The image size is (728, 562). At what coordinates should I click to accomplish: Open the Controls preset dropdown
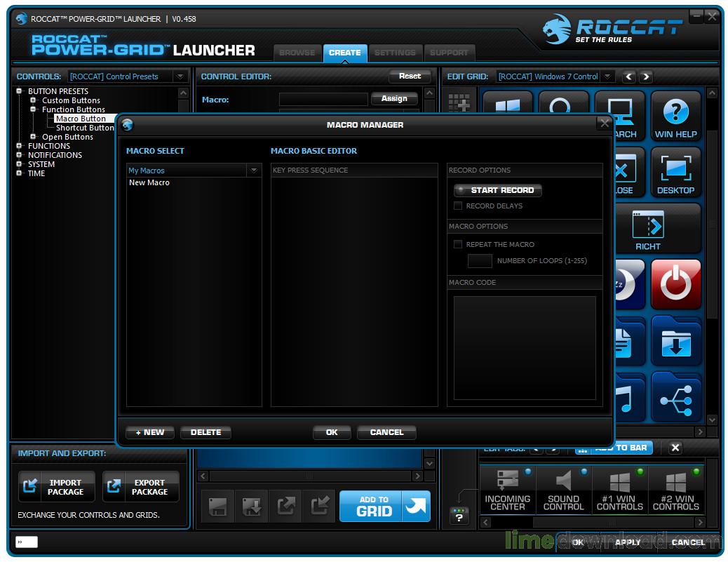tap(180, 76)
